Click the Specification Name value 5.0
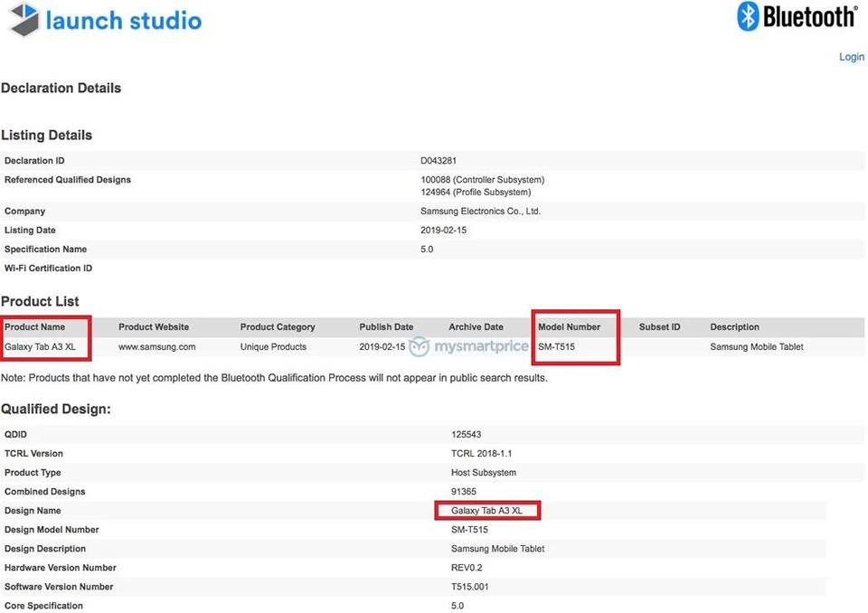868x613 pixels. coord(427,250)
